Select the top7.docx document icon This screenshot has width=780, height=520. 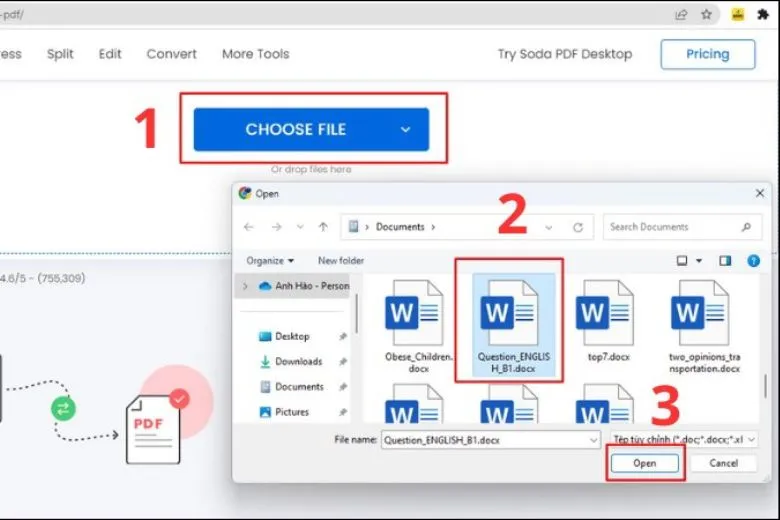pos(604,313)
